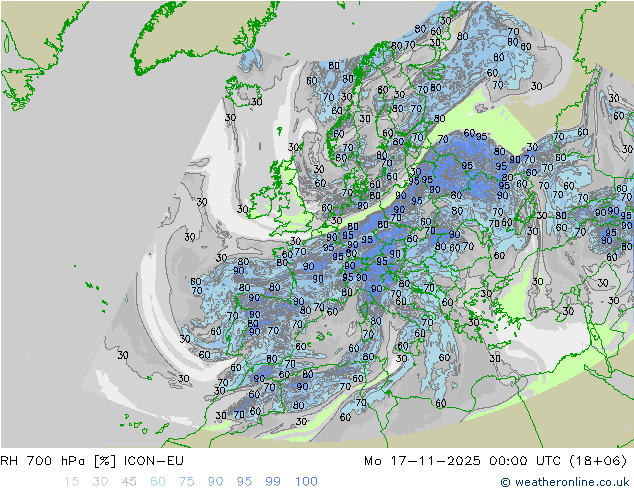This screenshot has width=634, height=490.
Task: Select legend value 75 in color scale
Action: (x=187, y=482)
